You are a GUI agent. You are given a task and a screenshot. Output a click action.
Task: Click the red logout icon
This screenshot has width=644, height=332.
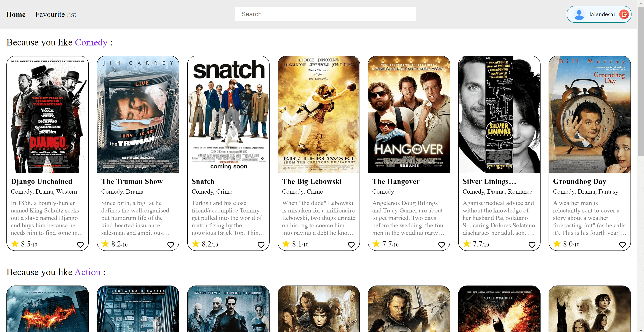pos(624,14)
